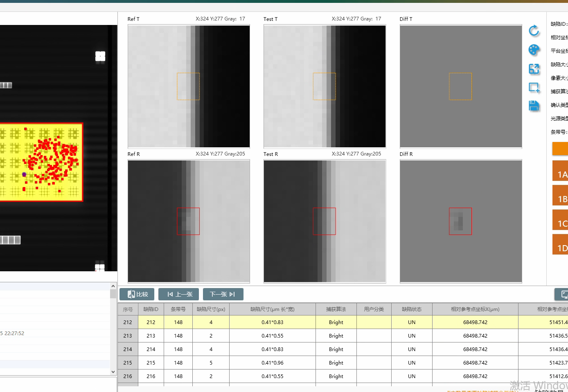
Task: Open the color palette icon
Action: [534, 50]
